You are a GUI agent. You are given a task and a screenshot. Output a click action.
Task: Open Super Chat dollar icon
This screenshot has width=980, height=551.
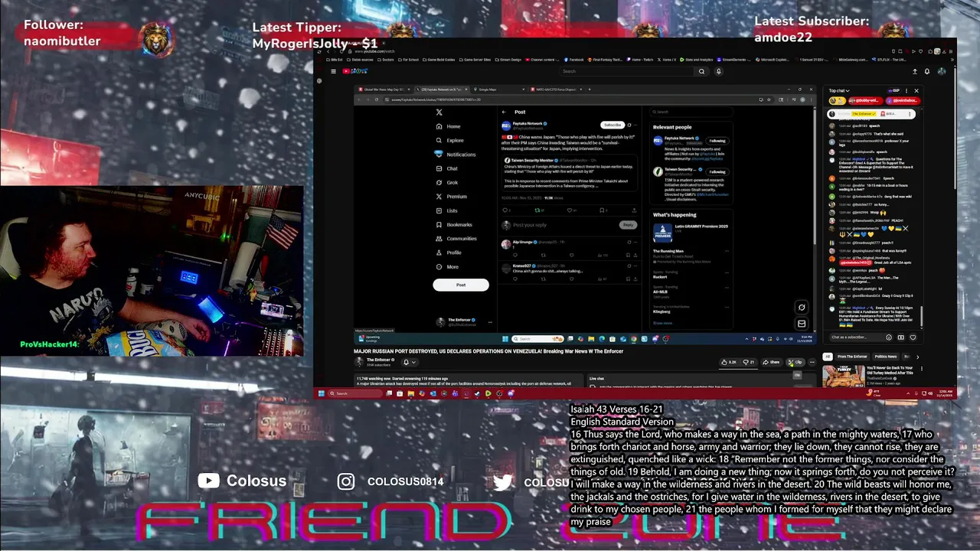click(x=901, y=337)
